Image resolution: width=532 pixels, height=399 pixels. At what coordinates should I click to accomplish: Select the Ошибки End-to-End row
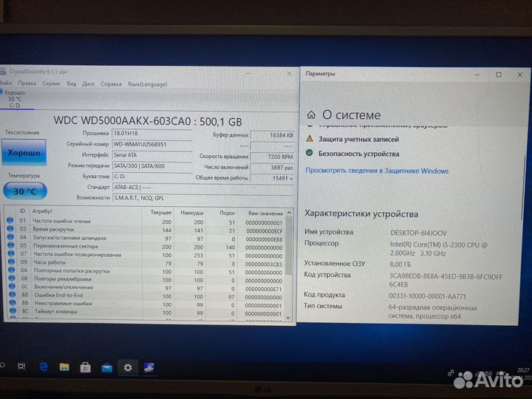pyautogui.click(x=146, y=296)
